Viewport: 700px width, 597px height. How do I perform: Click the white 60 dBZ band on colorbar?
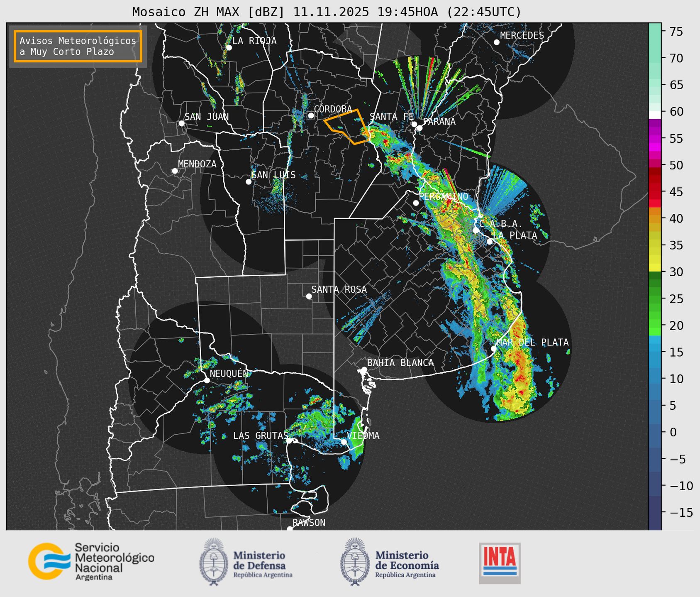(655, 115)
